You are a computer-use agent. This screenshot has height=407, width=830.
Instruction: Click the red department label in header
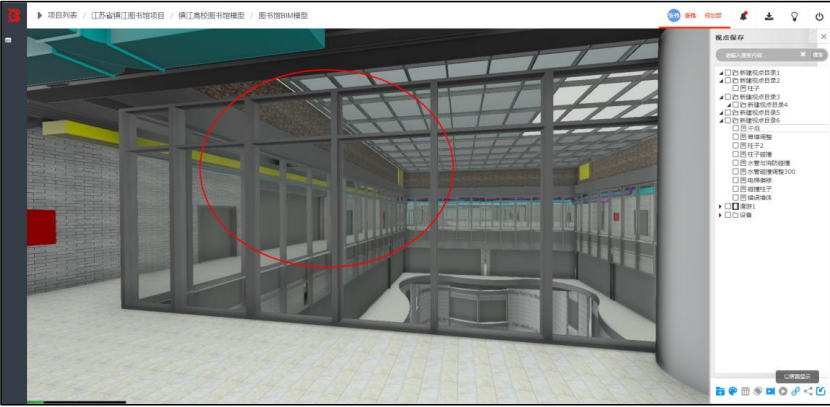click(x=713, y=16)
